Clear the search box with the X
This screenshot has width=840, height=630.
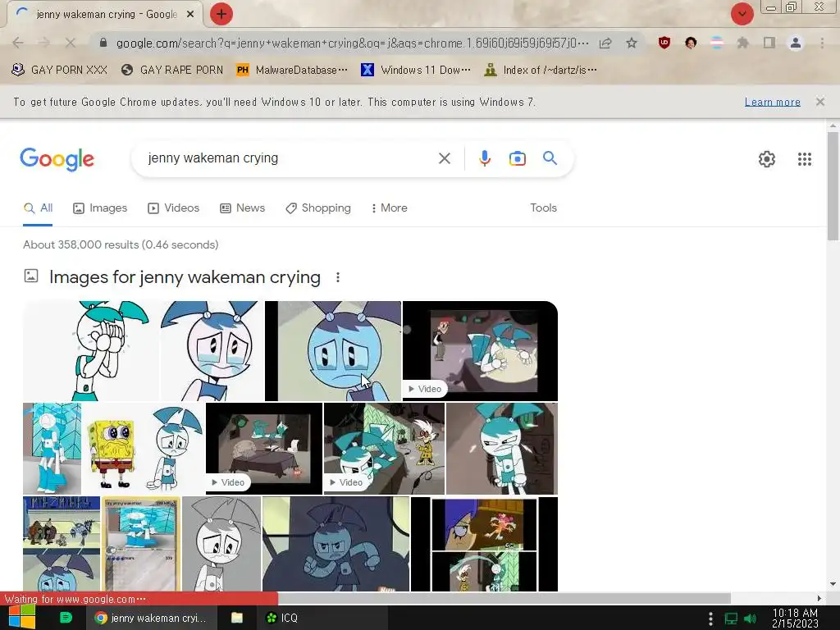click(444, 158)
